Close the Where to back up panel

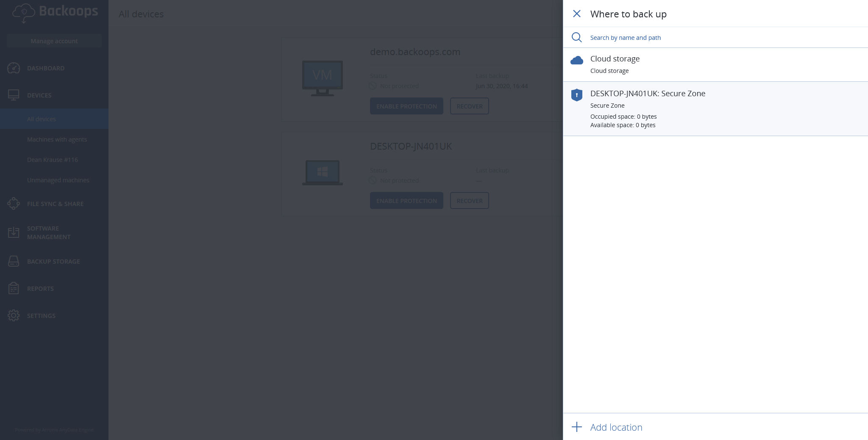(576, 14)
